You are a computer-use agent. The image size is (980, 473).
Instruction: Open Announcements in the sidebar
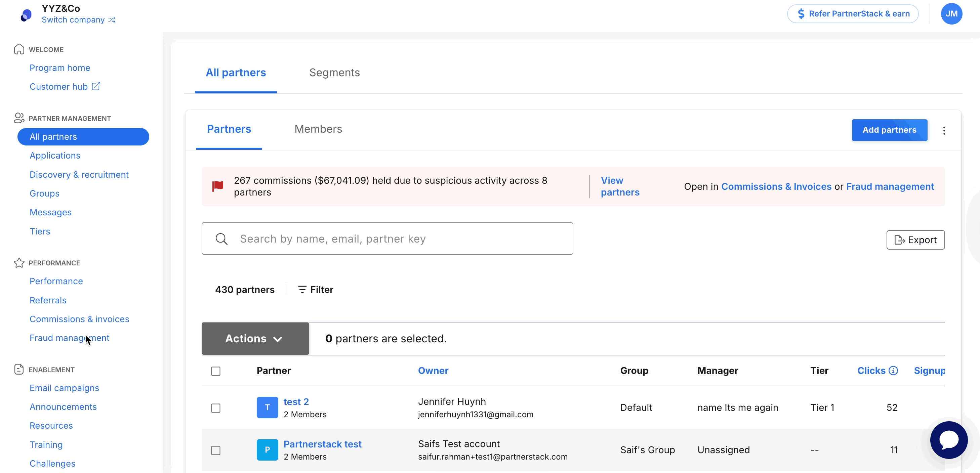tap(63, 407)
